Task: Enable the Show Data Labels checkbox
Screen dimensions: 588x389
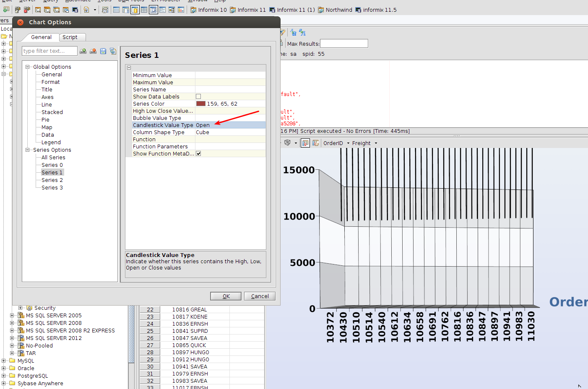Action: [198, 96]
